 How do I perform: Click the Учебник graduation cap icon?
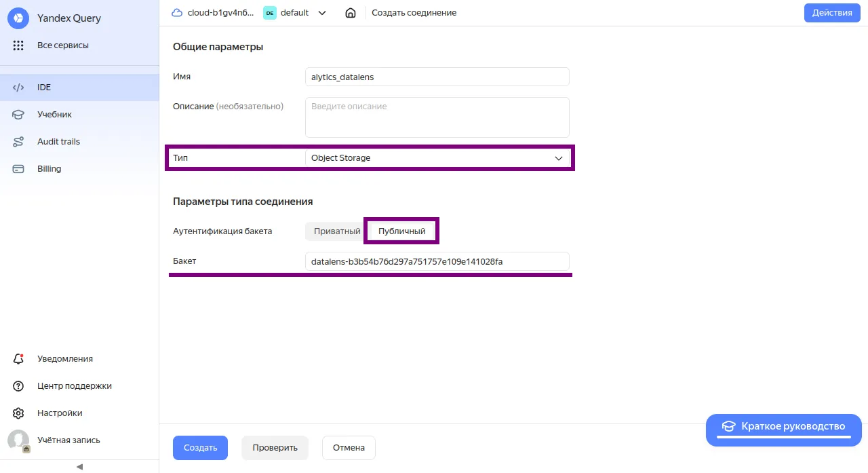coord(18,115)
